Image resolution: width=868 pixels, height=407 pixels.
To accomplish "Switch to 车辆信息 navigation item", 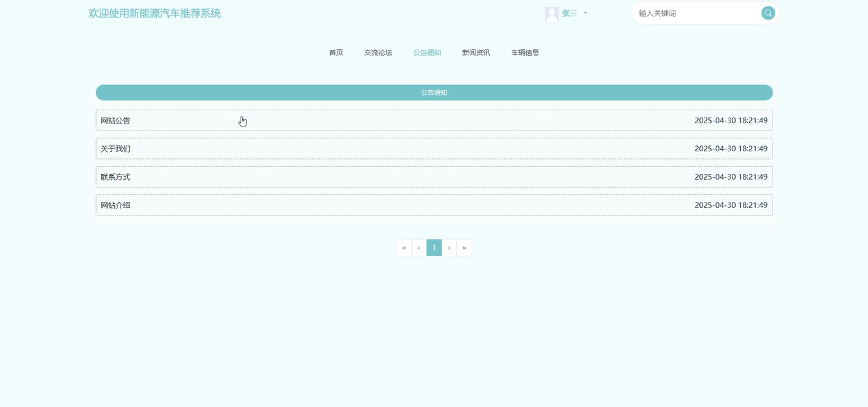I will (525, 53).
